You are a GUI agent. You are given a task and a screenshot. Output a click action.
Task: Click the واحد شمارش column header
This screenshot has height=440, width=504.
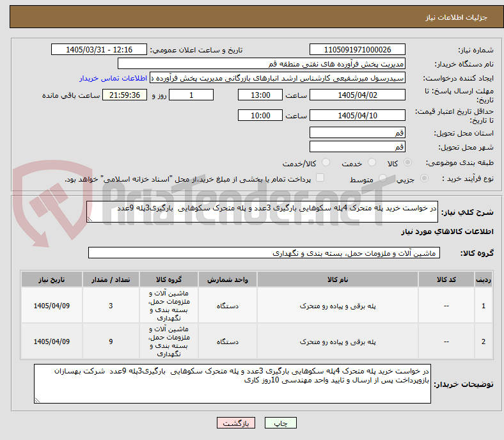(x=228, y=279)
